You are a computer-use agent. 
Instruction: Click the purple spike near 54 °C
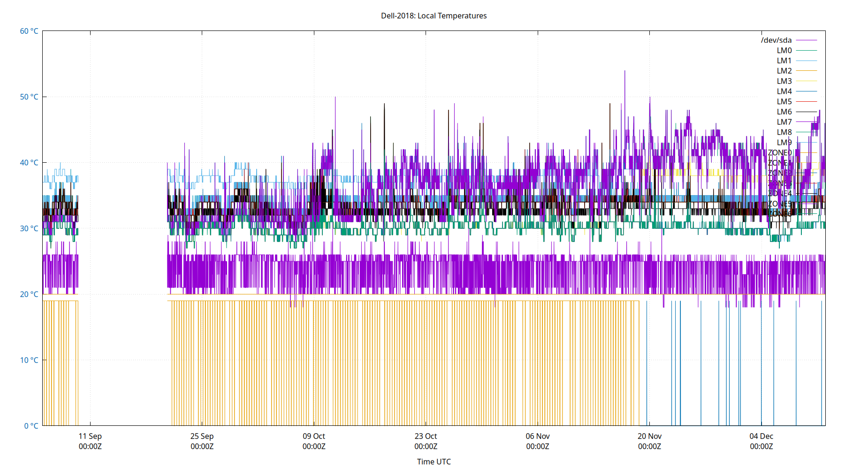pyautogui.click(x=625, y=71)
